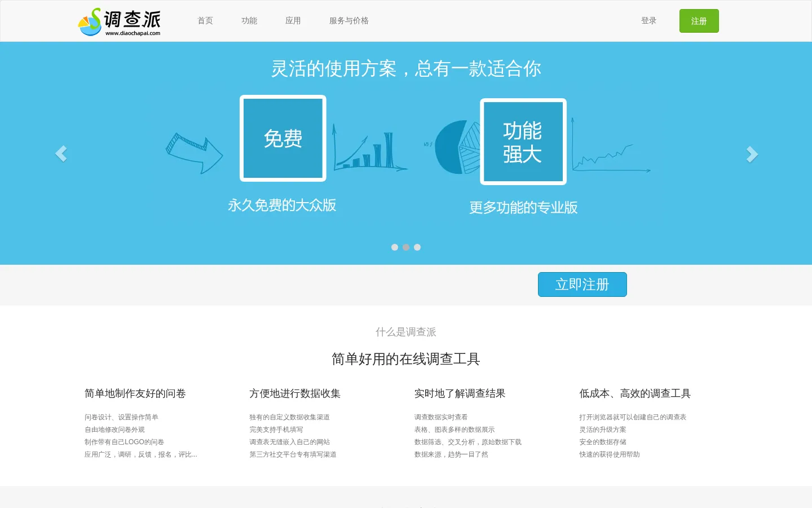812x508 pixels.
Task: Click the line 安全的数据存储
Action: point(603,442)
